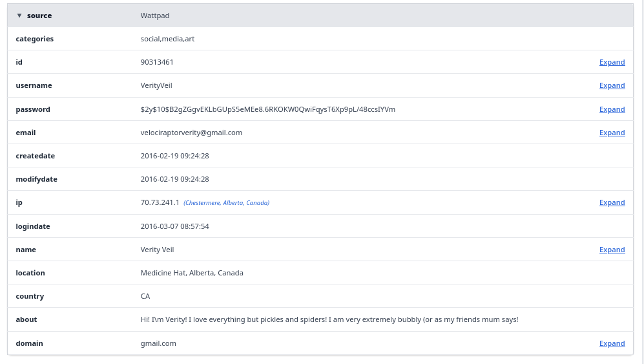This screenshot has height=364, width=644.
Task: Click the id number 90313461
Action: point(157,63)
